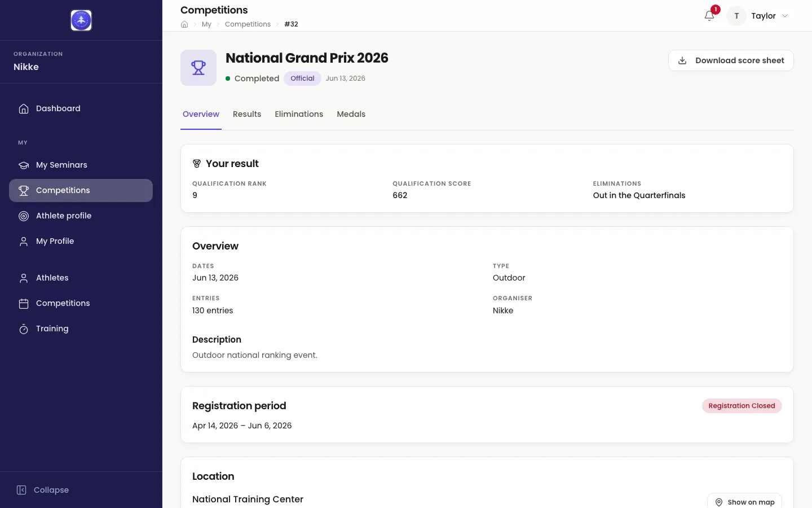The image size is (812, 508).
Task: Click the trophy icon in highlighted Competitions item
Action: (x=24, y=190)
